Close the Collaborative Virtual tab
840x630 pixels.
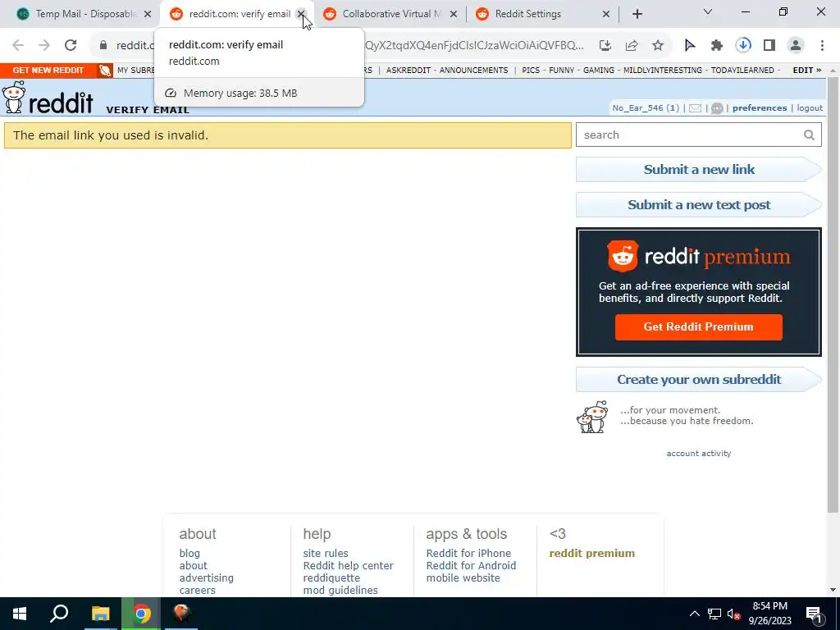[x=453, y=14]
